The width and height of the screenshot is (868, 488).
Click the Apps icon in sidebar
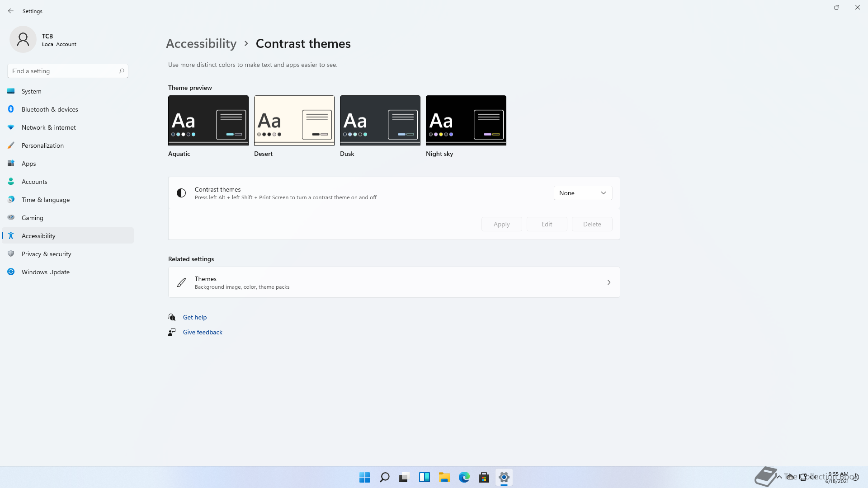(11, 164)
